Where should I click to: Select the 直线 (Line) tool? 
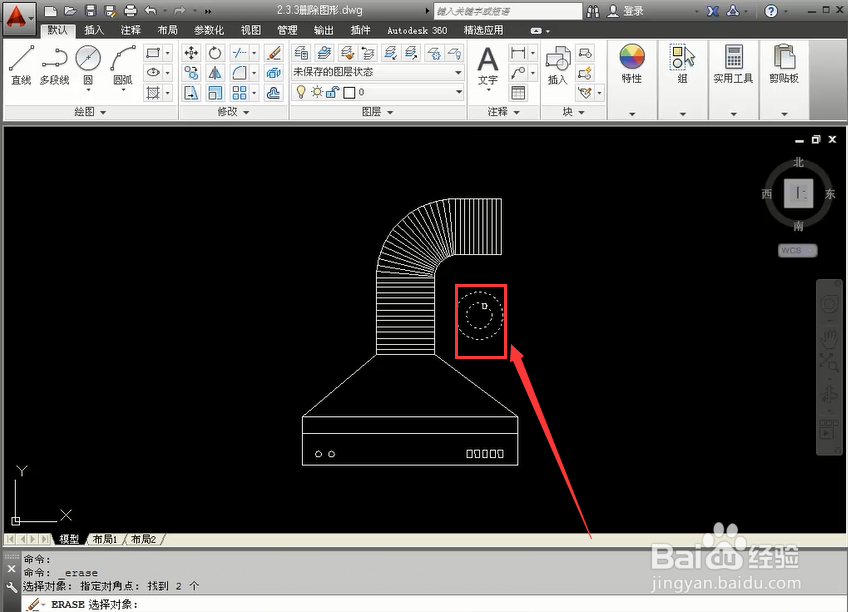tap(21, 65)
